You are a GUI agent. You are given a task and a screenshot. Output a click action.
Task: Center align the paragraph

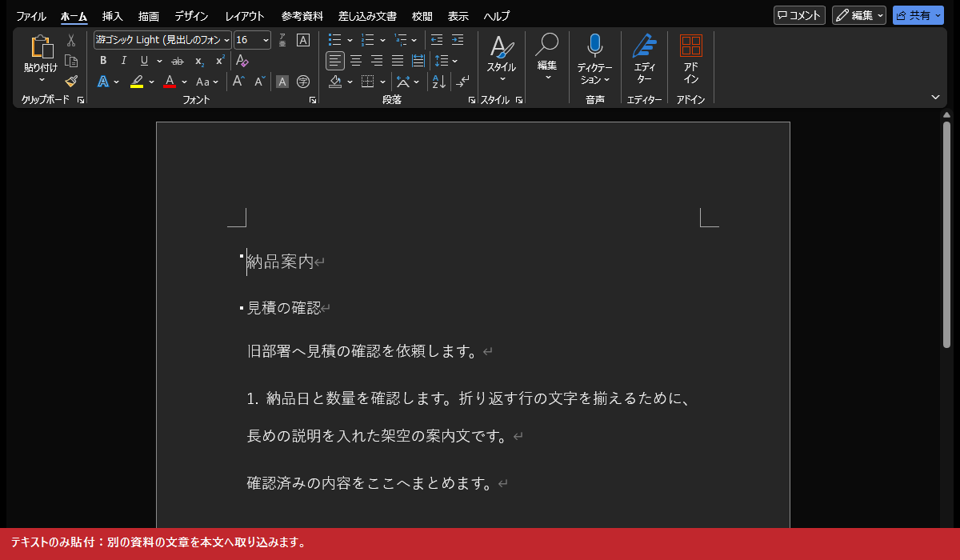[x=356, y=61]
